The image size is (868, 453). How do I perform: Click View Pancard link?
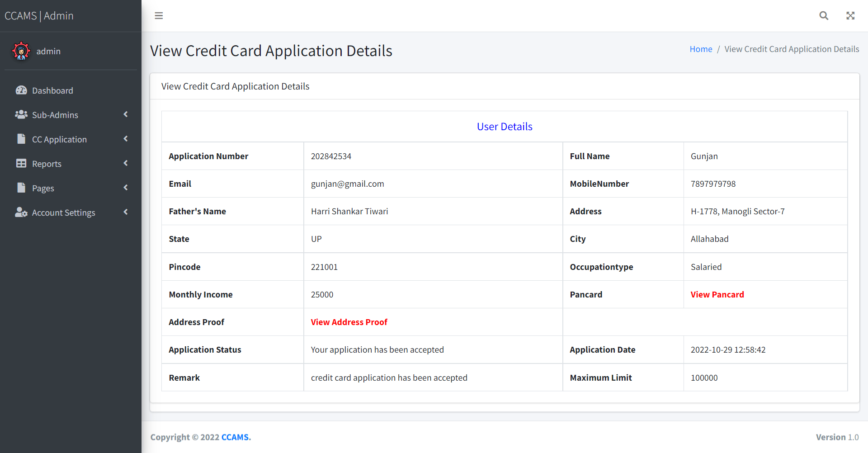click(x=717, y=294)
